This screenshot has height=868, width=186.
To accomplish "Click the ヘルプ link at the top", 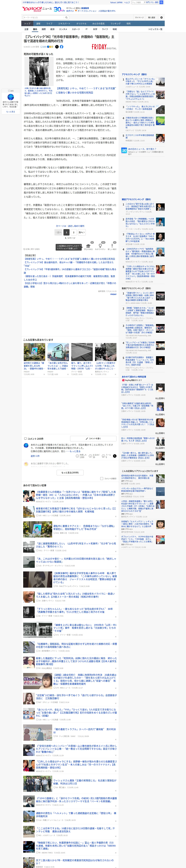I will pos(127,2).
